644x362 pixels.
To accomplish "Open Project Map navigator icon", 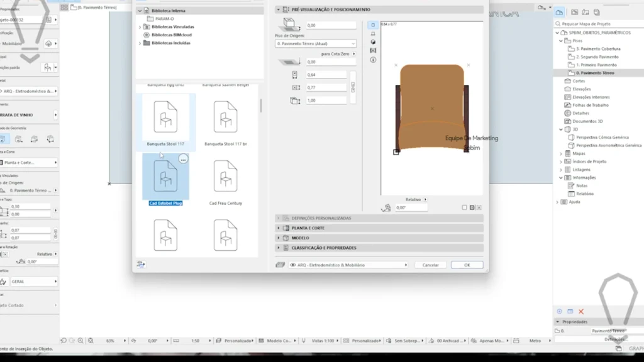I will coord(559,12).
